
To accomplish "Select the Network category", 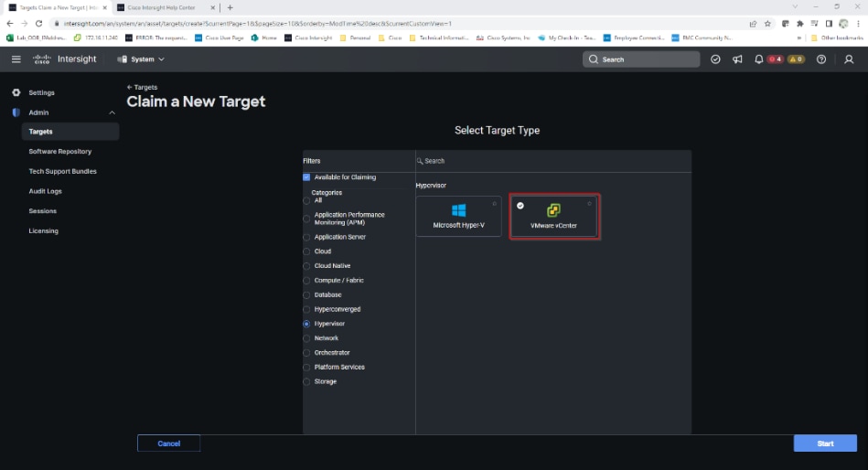I will click(306, 338).
